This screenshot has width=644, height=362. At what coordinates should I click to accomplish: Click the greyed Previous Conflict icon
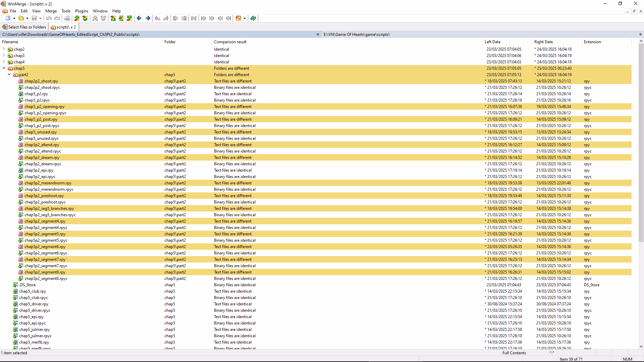point(103,18)
